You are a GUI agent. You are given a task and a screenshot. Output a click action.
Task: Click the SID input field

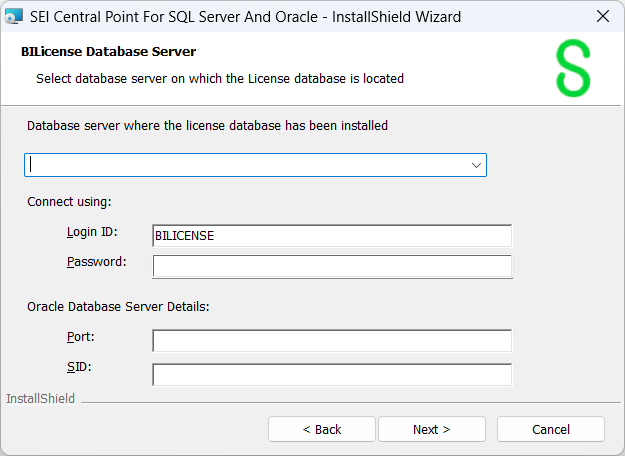click(x=331, y=374)
